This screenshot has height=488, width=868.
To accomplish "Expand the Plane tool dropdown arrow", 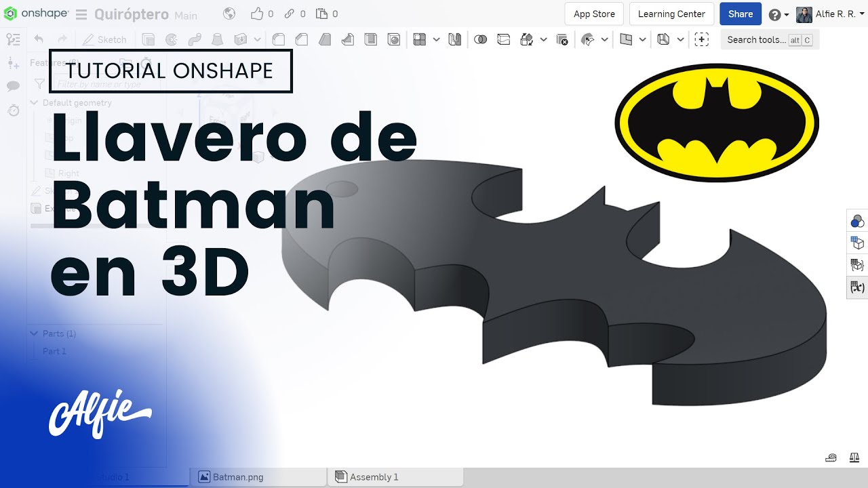I will pos(642,39).
